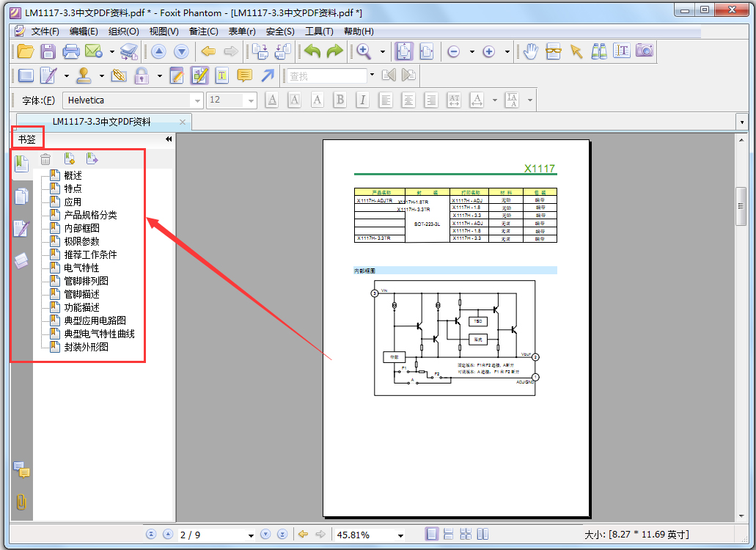
Task: Open the 45.81% zoom level dropdown
Action: point(400,535)
